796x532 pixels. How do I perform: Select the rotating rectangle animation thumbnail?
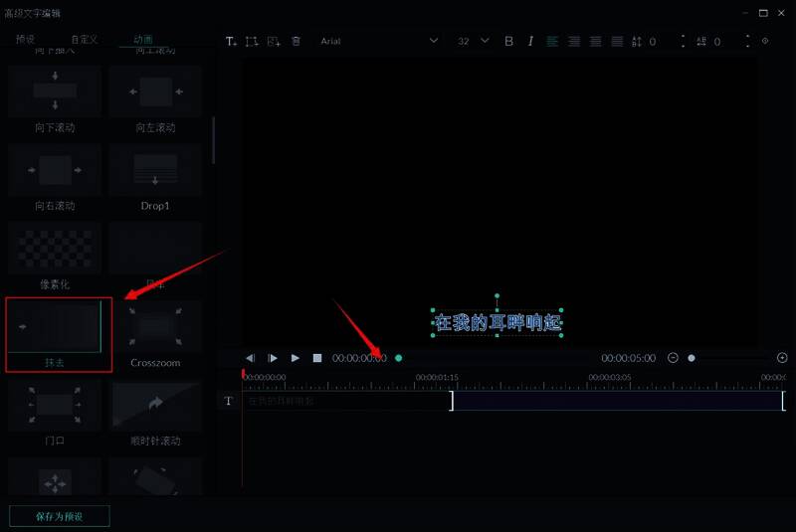[x=155, y=476]
